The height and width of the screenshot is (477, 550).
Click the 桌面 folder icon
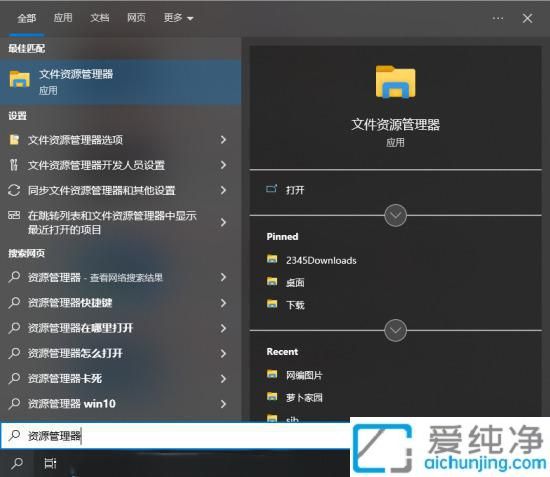272,282
